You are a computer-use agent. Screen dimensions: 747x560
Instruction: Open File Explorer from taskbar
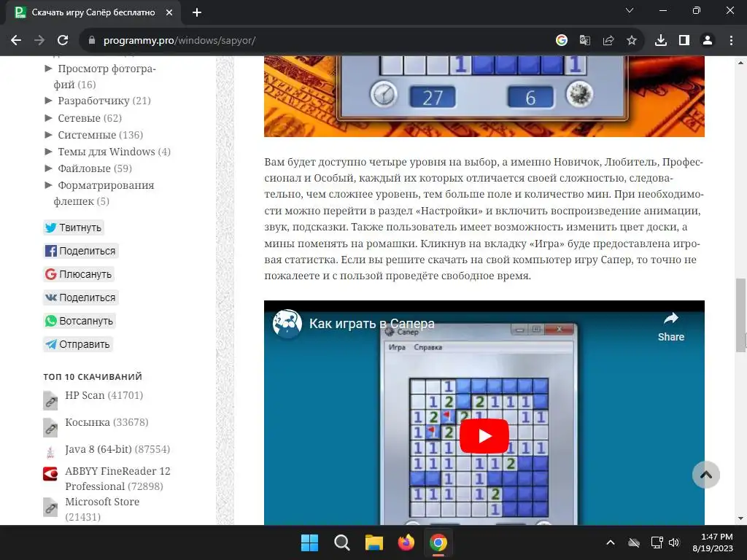(x=374, y=542)
